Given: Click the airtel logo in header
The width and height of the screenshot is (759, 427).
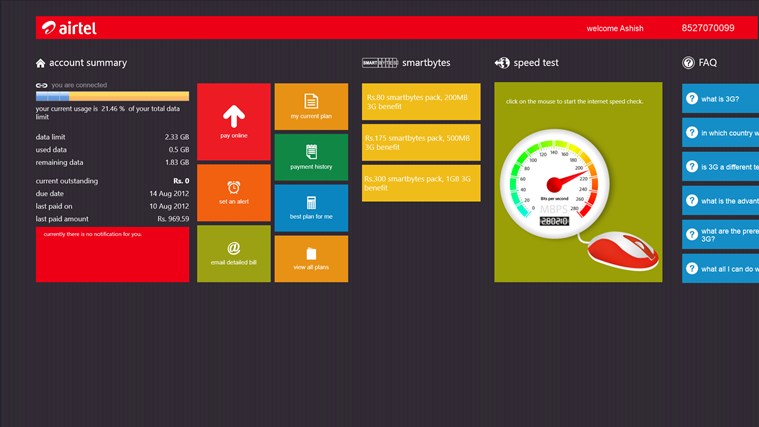Looking at the screenshot, I should pos(69,28).
